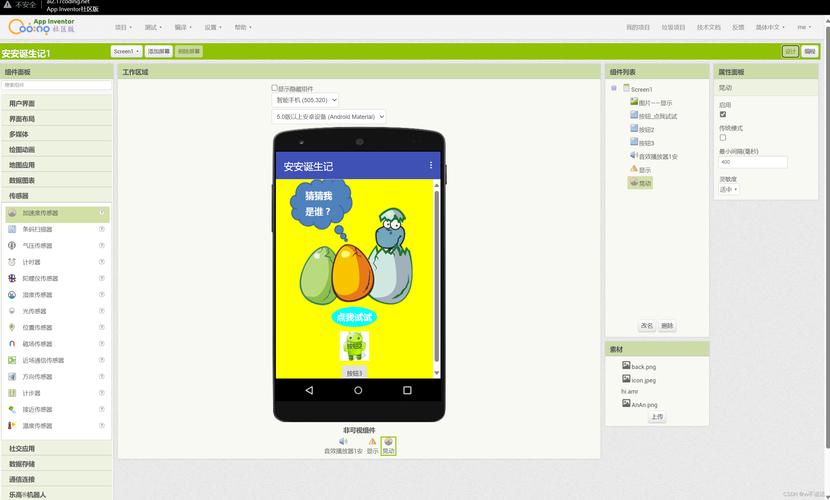Choose the barometer sensor icon
The image size is (830, 500).
[12, 246]
